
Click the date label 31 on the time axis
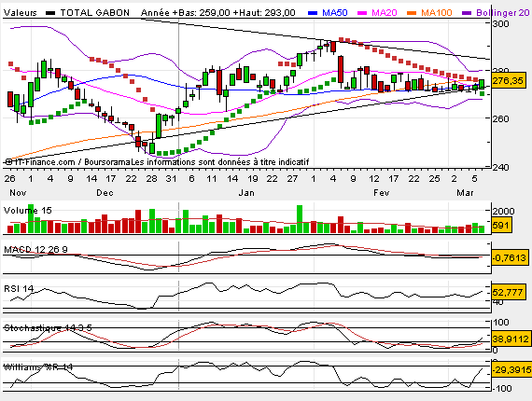(x=172, y=179)
